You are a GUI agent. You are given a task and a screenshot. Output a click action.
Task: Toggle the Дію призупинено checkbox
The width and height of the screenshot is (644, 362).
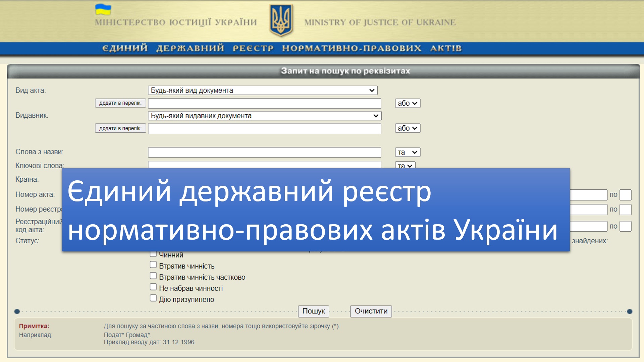point(153,298)
